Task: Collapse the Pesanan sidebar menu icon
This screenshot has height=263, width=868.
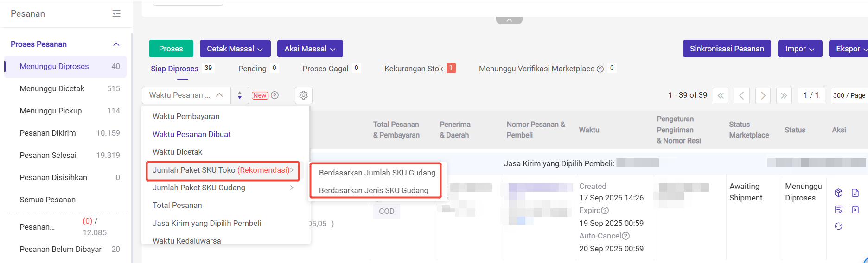Action: (116, 14)
